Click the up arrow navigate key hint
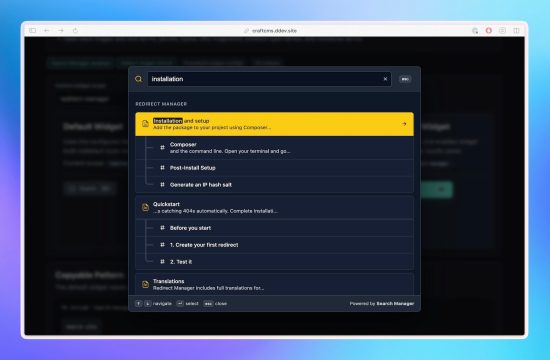The width and height of the screenshot is (550, 360). [139, 304]
